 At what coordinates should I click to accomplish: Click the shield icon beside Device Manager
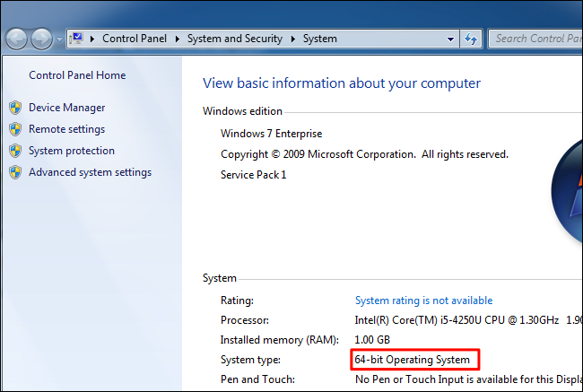[x=15, y=108]
